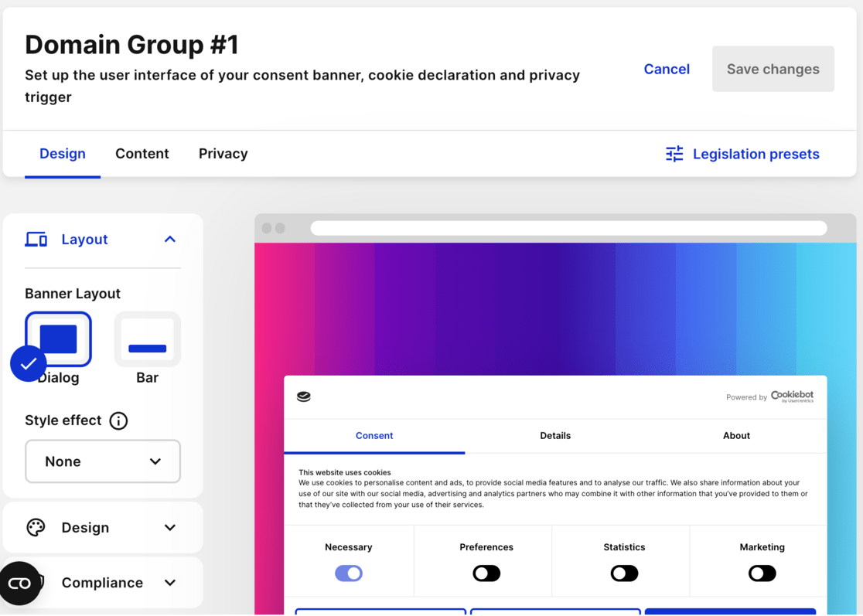The width and height of the screenshot is (863, 616).
Task: Expand the Compliance section
Action: click(x=170, y=583)
